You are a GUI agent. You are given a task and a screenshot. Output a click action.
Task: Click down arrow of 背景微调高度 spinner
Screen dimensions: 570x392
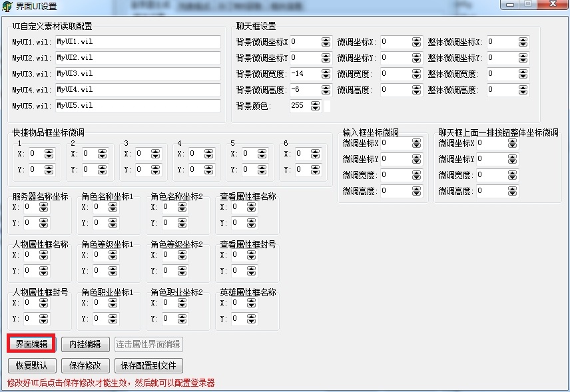[326, 93]
